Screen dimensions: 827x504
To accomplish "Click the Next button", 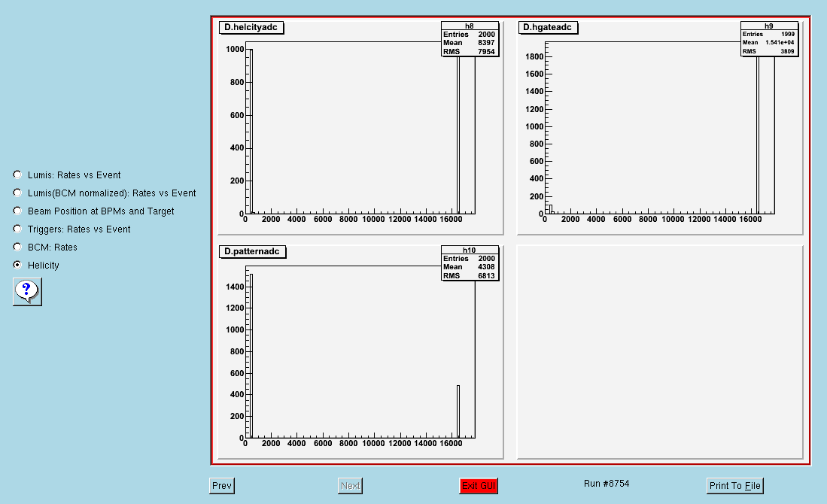I will (350, 485).
